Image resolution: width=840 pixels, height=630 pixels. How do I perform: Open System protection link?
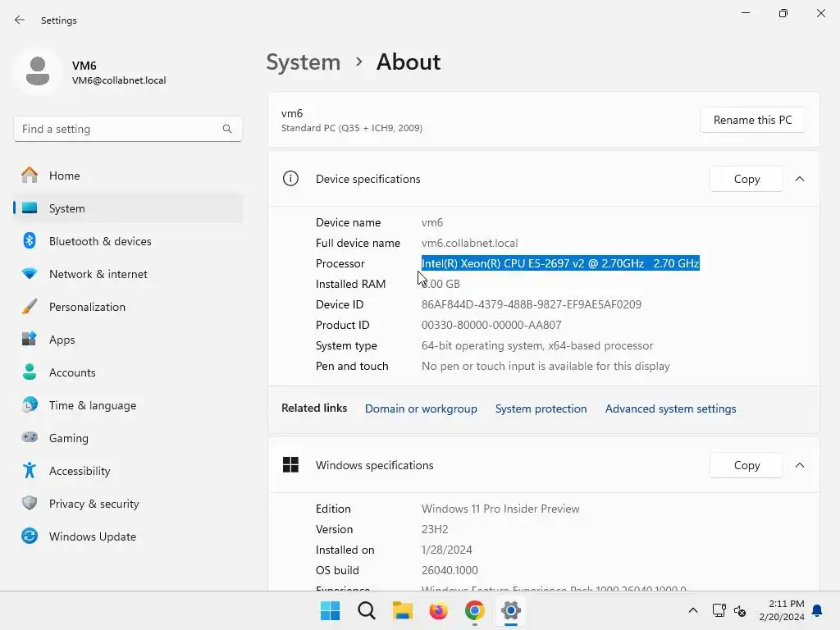coord(541,409)
